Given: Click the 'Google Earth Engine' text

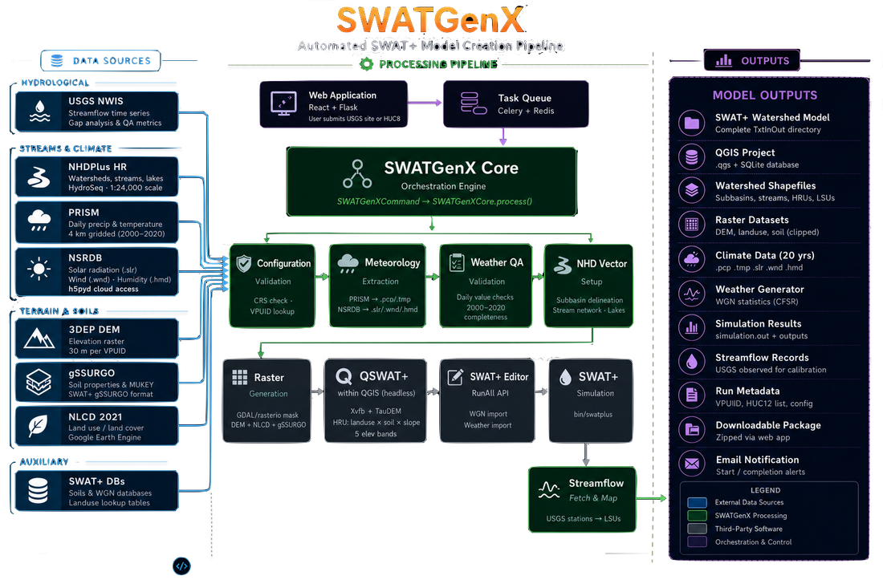Looking at the screenshot, I should [104, 437].
